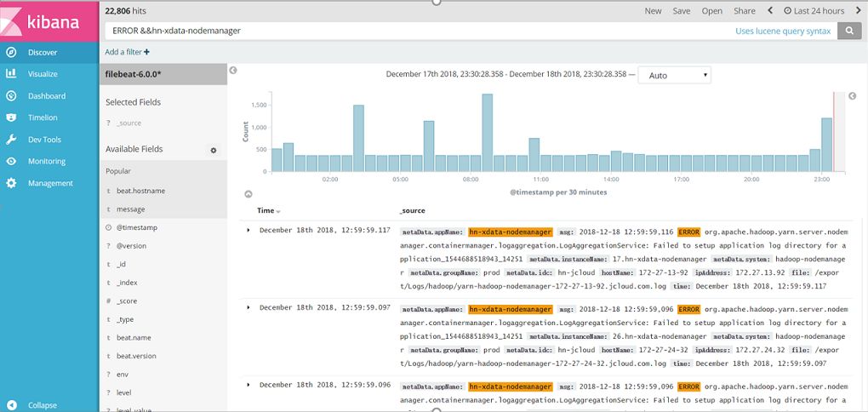The image size is (868, 412).
Task: Open the filebeat-6.0.0* index pattern selector
Action: click(x=163, y=74)
